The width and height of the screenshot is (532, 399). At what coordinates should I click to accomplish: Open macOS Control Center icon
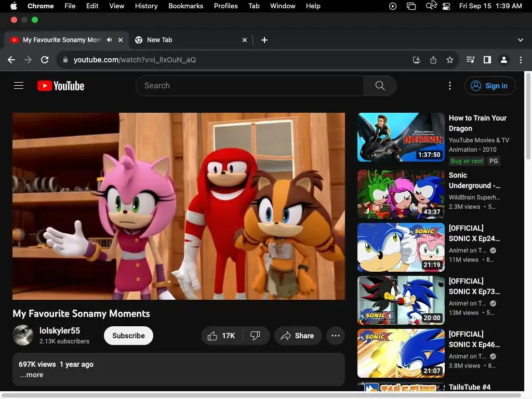point(446,6)
